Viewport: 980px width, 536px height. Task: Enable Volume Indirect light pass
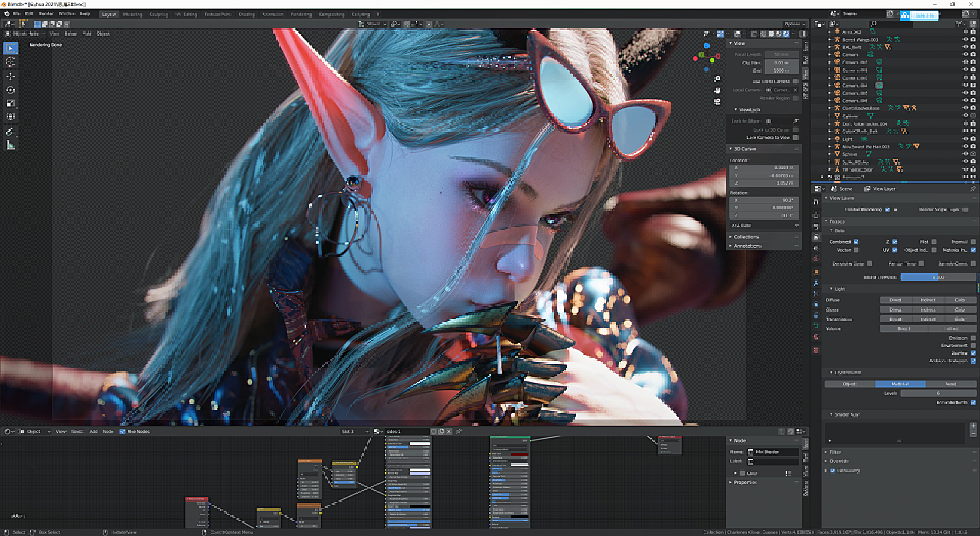[x=952, y=328]
